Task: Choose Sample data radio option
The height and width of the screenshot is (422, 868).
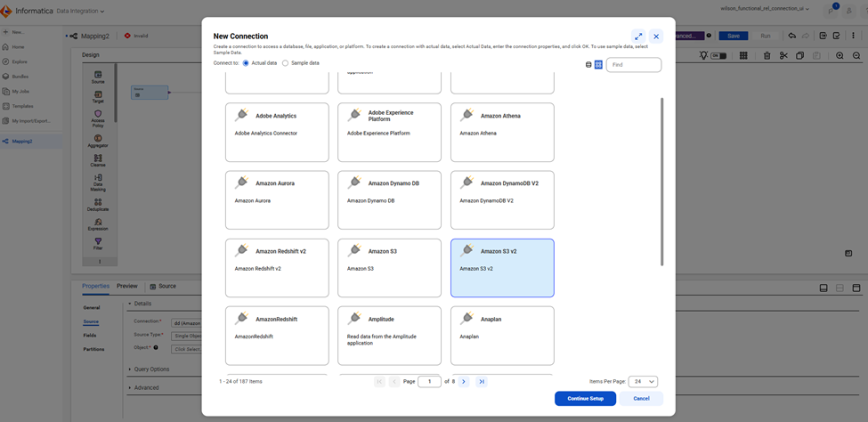Action: coord(286,63)
